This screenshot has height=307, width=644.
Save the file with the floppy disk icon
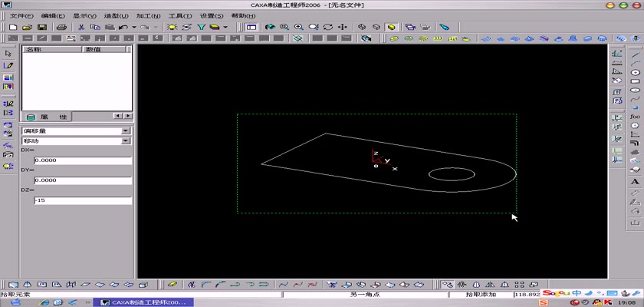[42, 27]
